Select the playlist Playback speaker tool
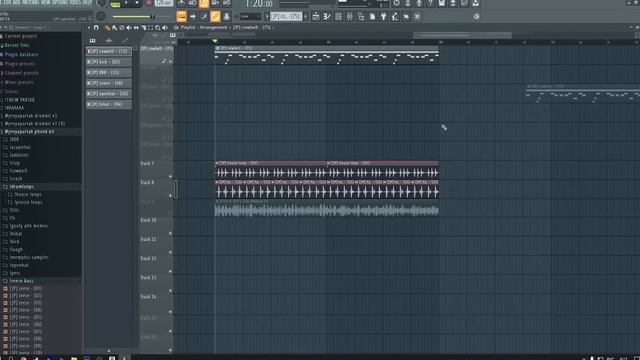Image resolution: width=640 pixels, height=360 pixels. 165,28
